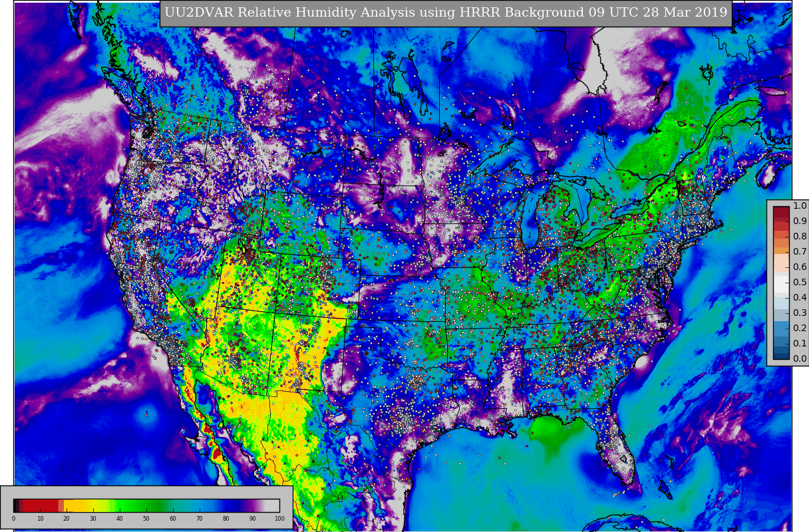Viewport: 809px width, 532px height.
Task: Click the 0.3 label on right legend
Action: (x=800, y=313)
